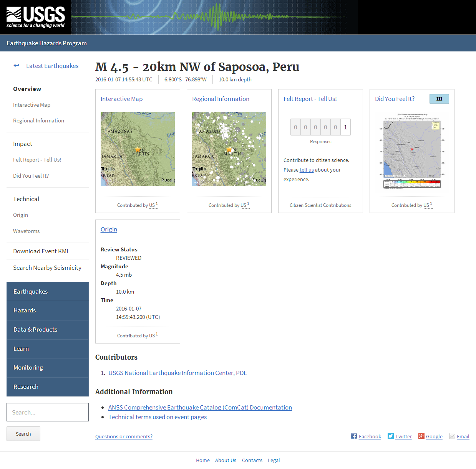Open Research navigation item
Image resolution: width=476 pixels, height=469 pixels.
click(48, 387)
